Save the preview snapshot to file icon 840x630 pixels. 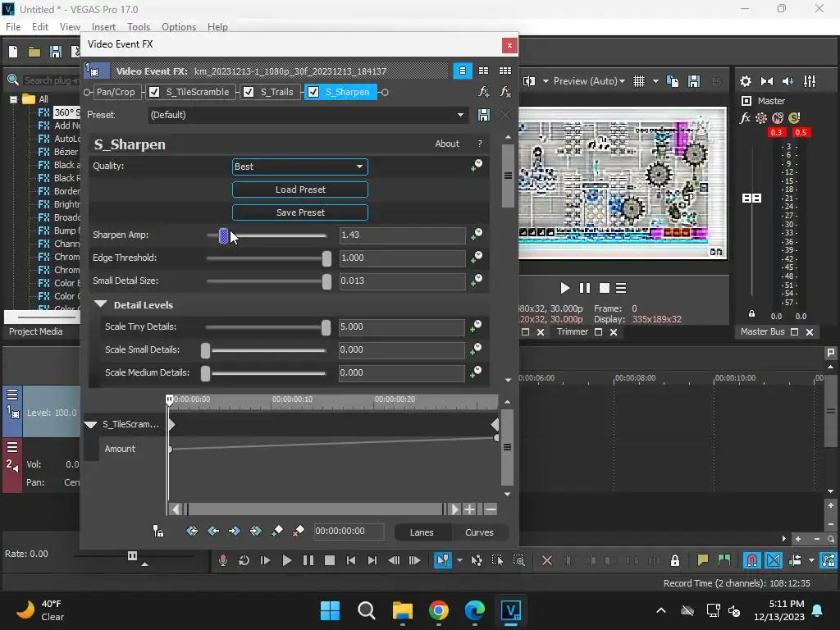click(x=694, y=81)
